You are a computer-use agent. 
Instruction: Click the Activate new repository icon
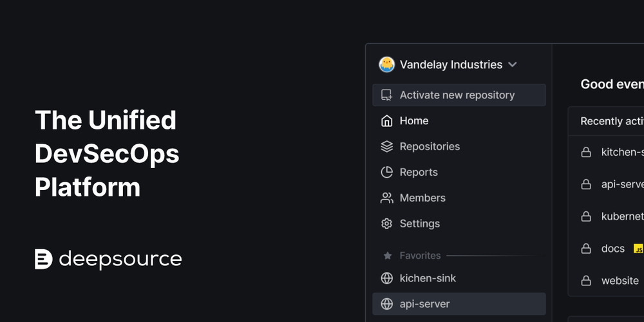click(x=386, y=95)
